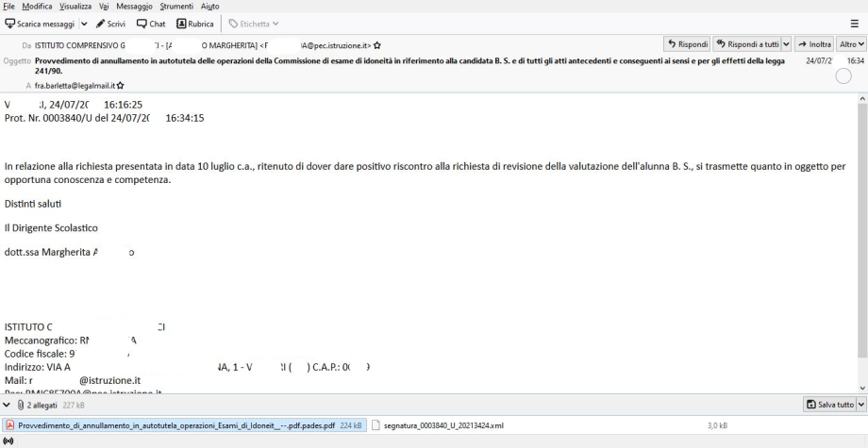The height and width of the screenshot is (448, 868).
Task: Open the segnatura XML attachment
Action: click(x=442, y=425)
